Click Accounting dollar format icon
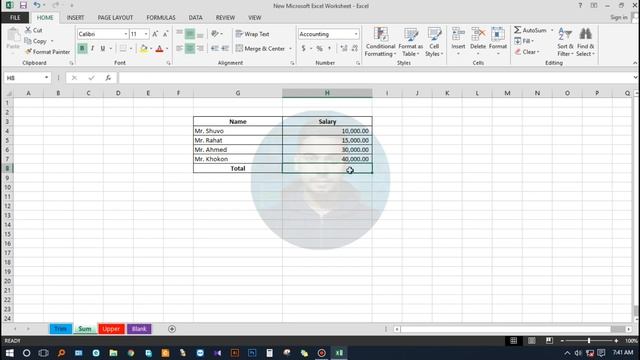 click(303, 49)
